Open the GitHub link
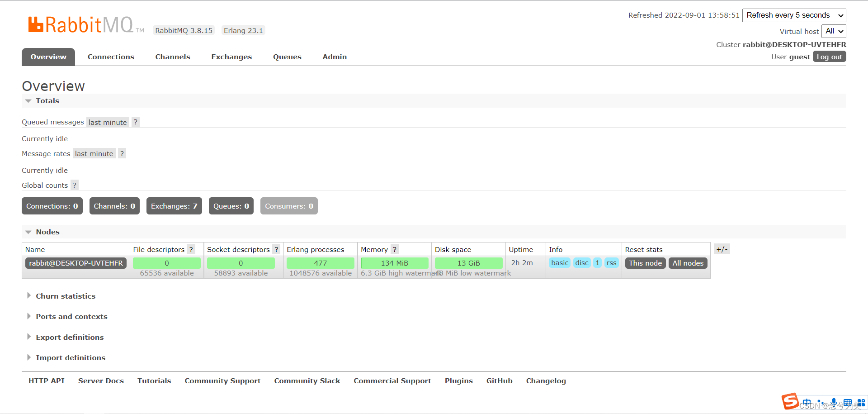Image resolution: width=868 pixels, height=414 pixels. [499, 381]
